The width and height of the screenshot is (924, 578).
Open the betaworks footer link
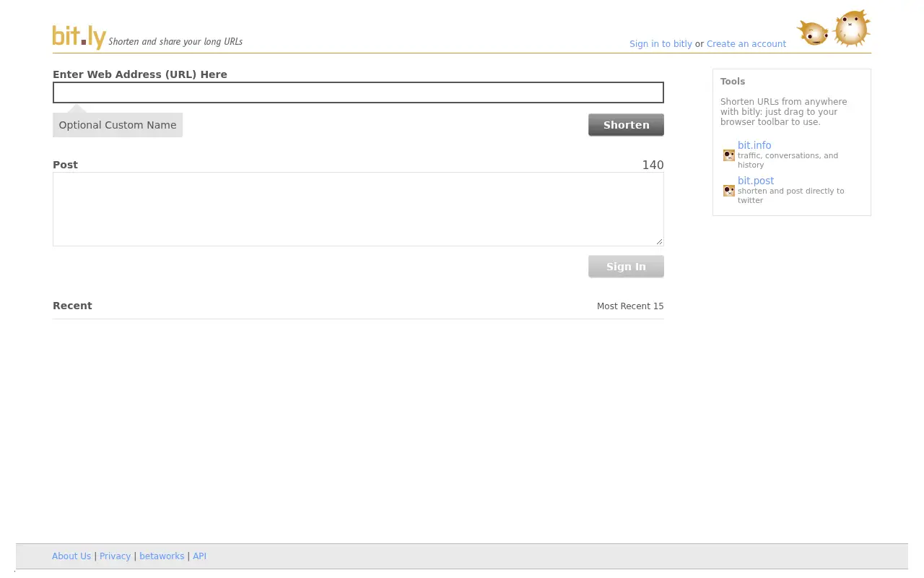(162, 556)
